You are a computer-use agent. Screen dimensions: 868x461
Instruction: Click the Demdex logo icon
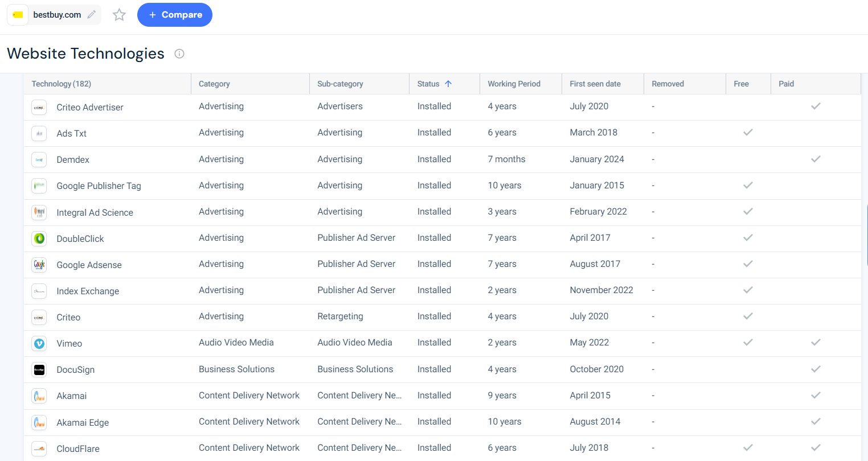(x=39, y=159)
